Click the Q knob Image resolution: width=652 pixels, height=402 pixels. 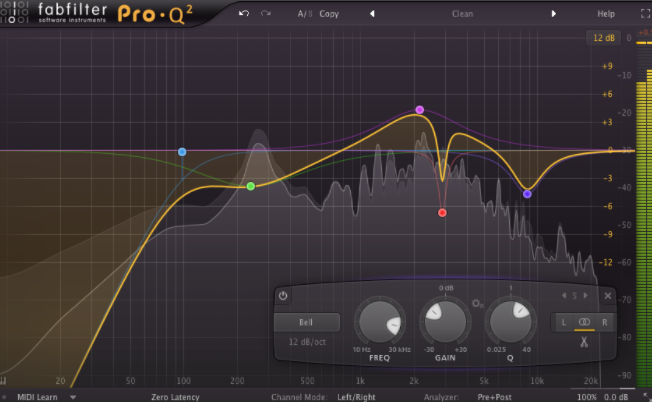tap(510, 322)
